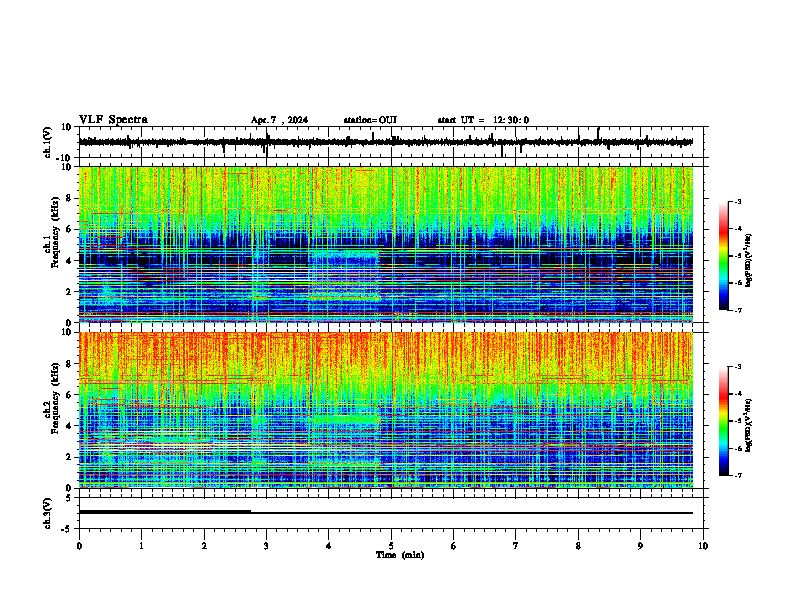This screenshot has width=792, height=612.
Task: Click the time axis tick label "9"
Action: click(640, 546)
